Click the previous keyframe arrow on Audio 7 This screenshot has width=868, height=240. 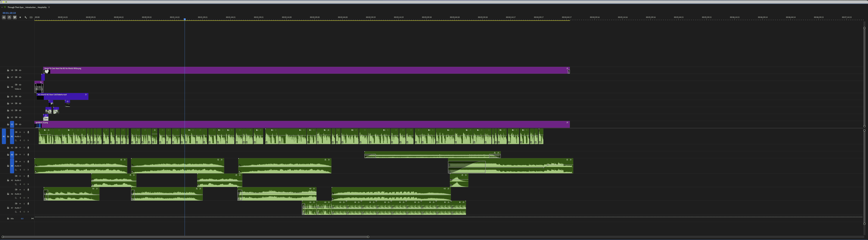point(20,212)
